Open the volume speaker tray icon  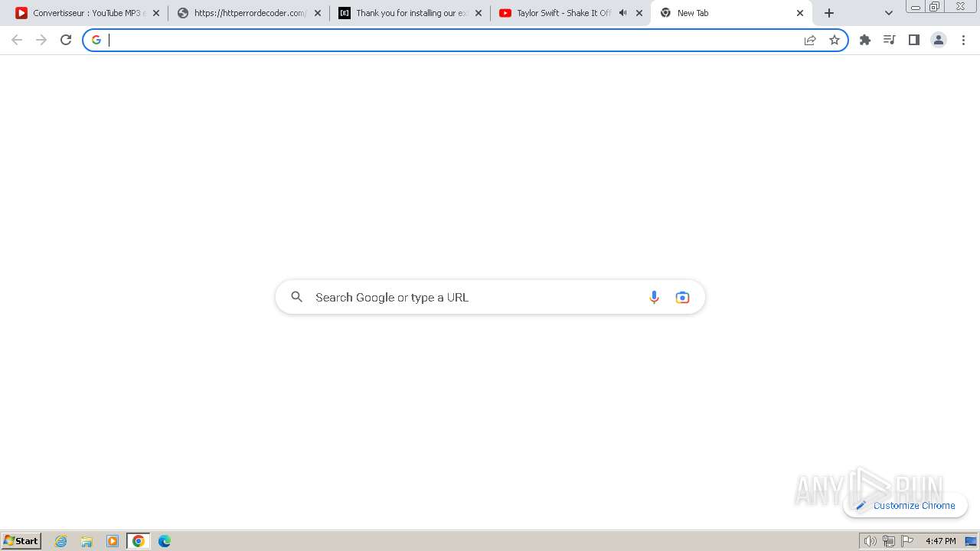pyautogui.click(x=871, y=541)
